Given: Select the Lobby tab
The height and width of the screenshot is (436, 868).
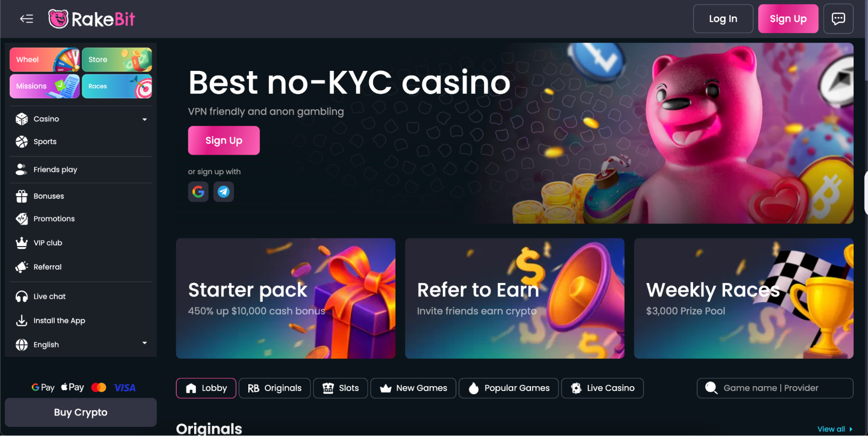Looking at the screenshot, I should [x=206, y=388].
